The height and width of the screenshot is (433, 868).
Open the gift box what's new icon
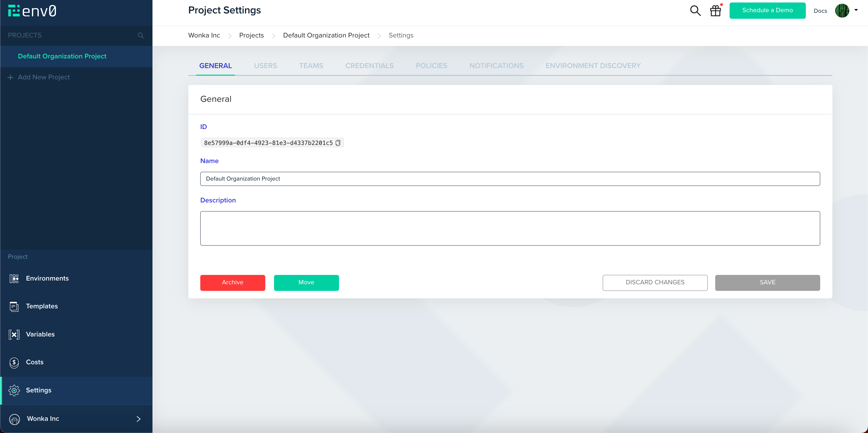(715, 11)
